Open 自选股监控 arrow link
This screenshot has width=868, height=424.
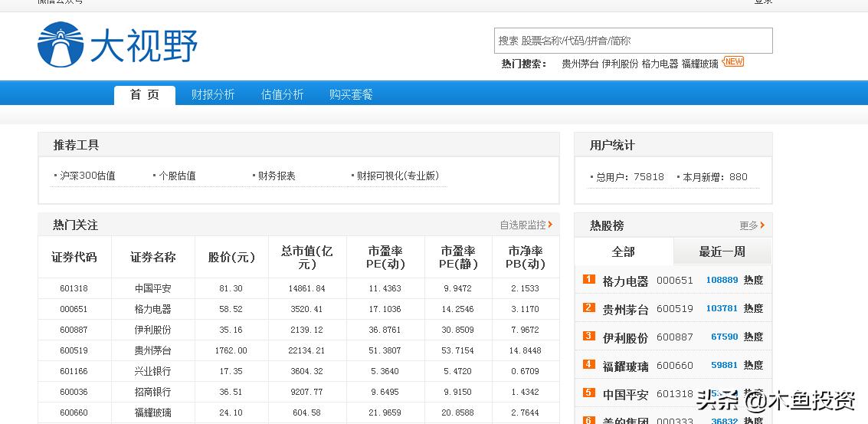click(526, 225)
